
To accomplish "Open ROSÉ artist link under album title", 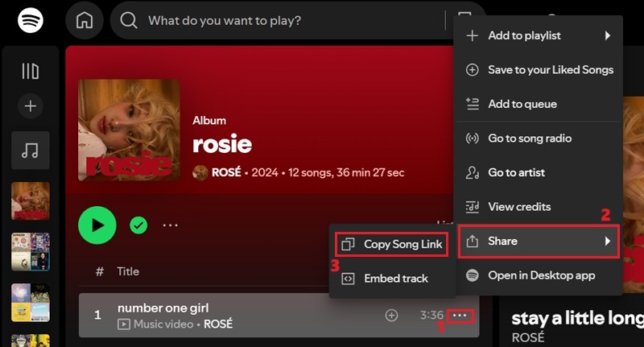I will [x=226, y=172].
